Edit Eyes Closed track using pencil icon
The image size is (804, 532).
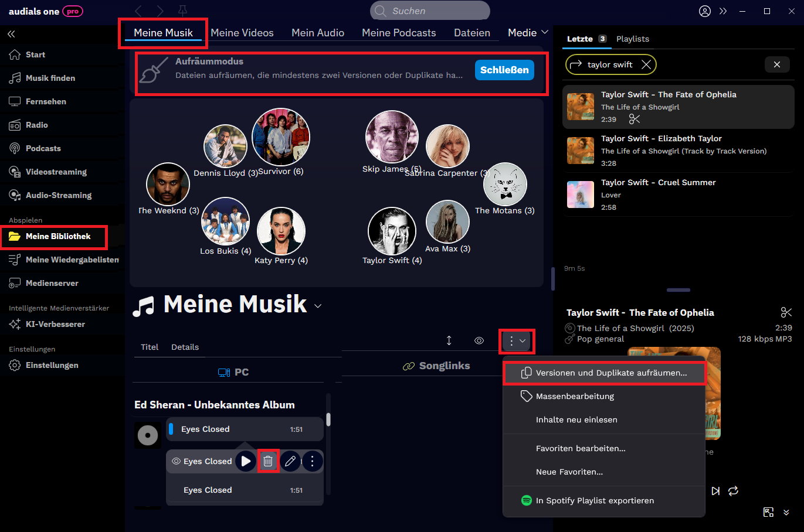290,461
